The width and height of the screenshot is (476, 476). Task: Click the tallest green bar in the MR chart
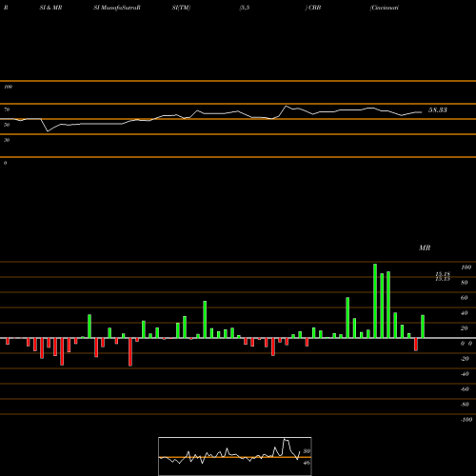375,301
